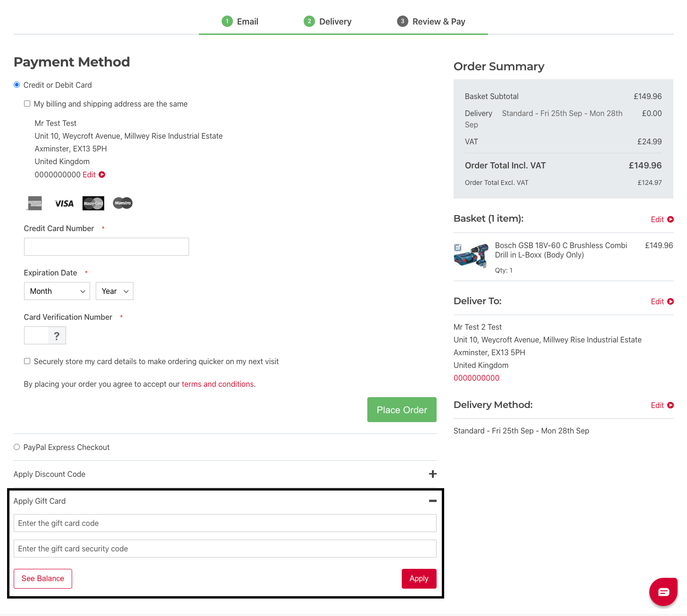Viewport: 687px width, 616px height.
Task: Click the See Balance button
Action: tap(43, 579)
